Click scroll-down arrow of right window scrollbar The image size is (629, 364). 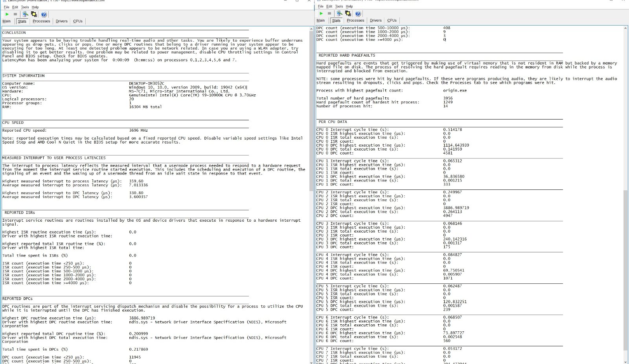[625, 361]
